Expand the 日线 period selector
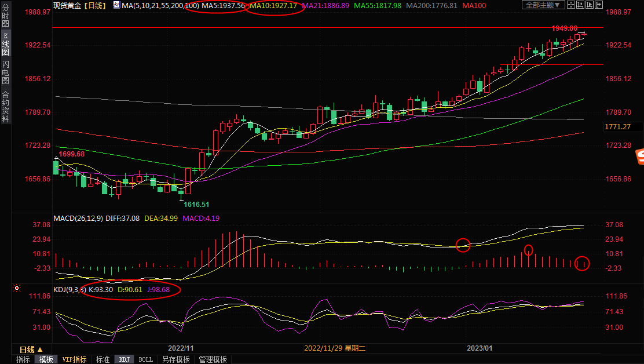644x364 pixels. 27,350
